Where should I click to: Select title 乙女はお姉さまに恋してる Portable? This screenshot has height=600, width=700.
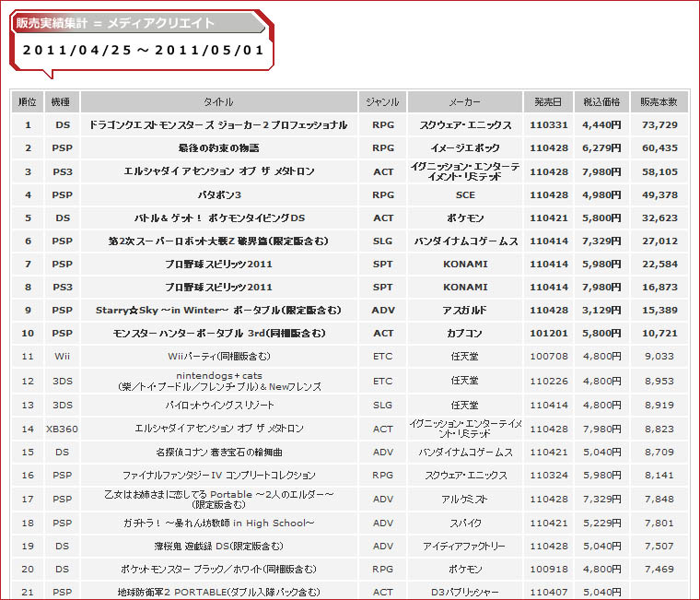[x=219, y=499]
